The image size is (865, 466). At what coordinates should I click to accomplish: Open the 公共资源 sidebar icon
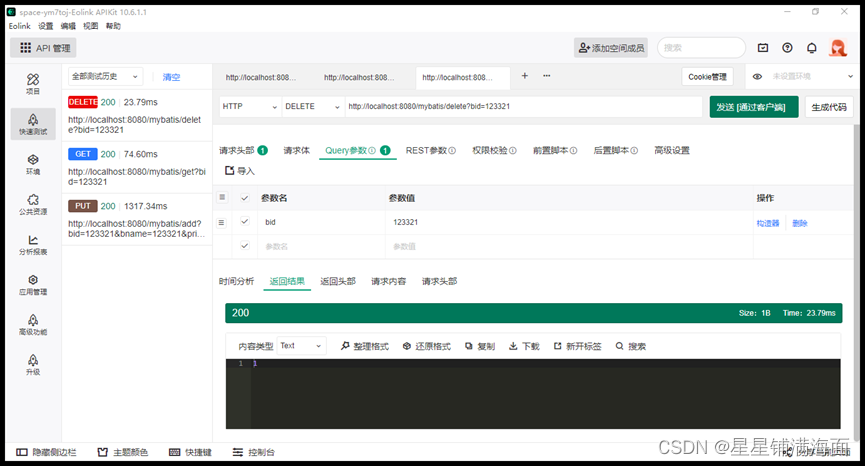33,204
